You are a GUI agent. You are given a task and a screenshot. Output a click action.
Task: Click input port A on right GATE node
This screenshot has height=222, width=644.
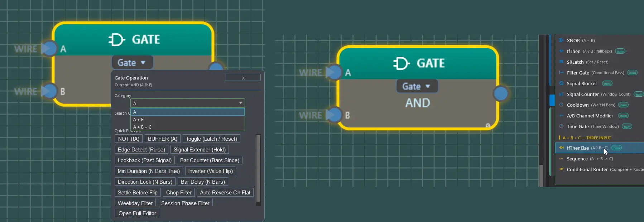[x=335, y=72]
